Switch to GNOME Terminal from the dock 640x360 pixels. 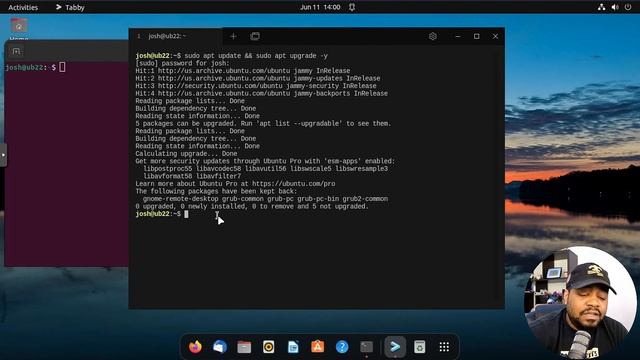click(367, 347)
